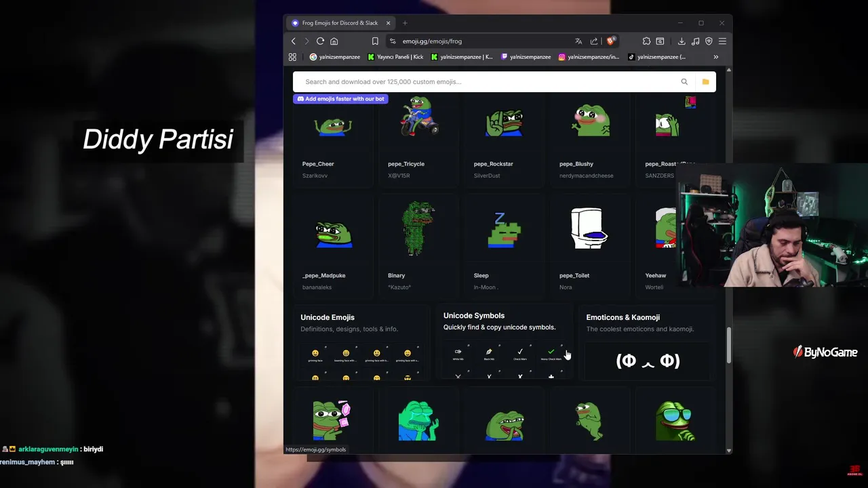Select the pepe with sunglasses emoji
Image resolution: width=868 pixels, height=488 pixels.
click(x=675, y=421)
